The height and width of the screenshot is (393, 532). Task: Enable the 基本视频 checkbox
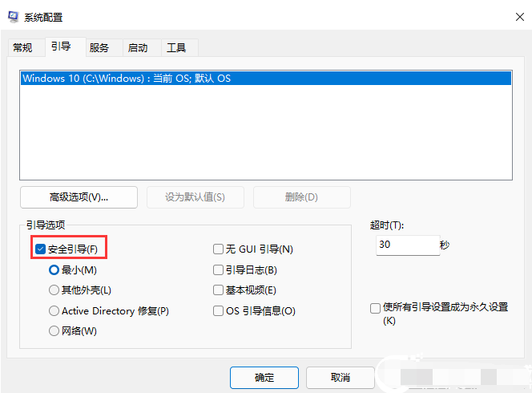[218, 290]
